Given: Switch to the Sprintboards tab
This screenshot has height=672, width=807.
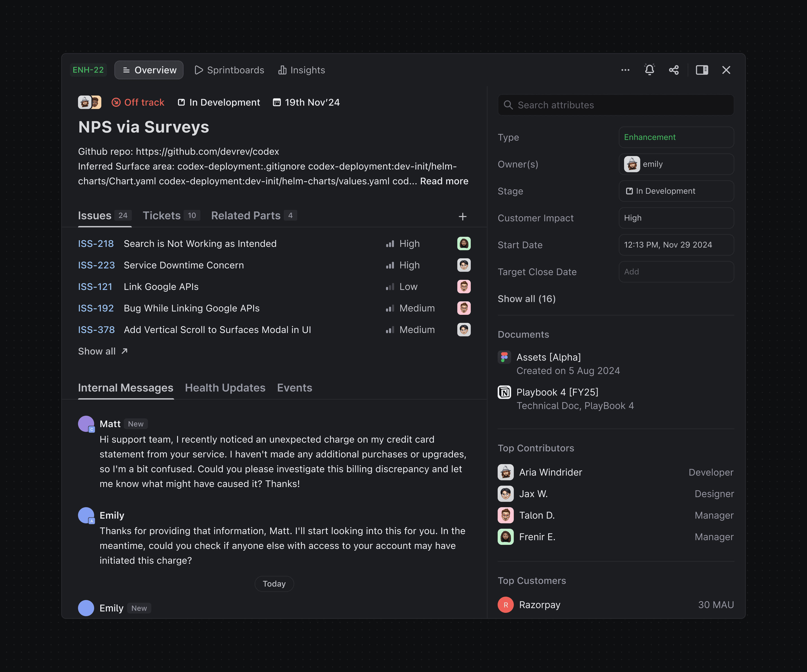Looking at the screenshot, I should pos(229,70).
